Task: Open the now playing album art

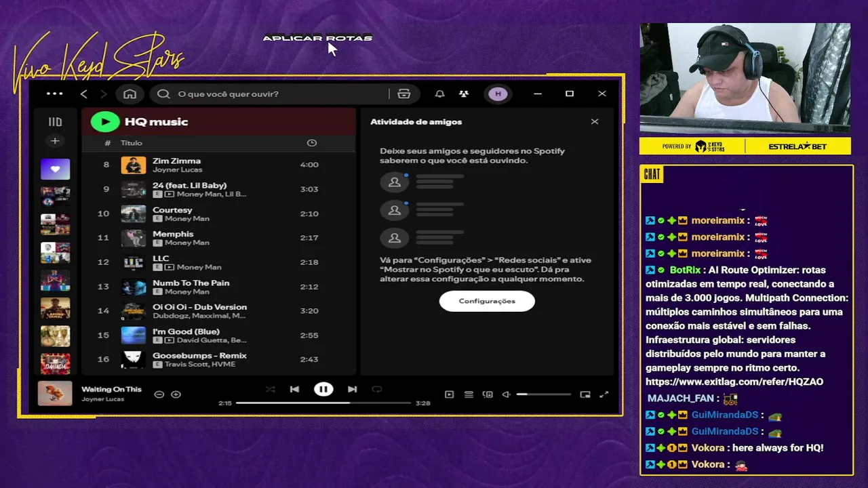Action: [x=55, y=393]
